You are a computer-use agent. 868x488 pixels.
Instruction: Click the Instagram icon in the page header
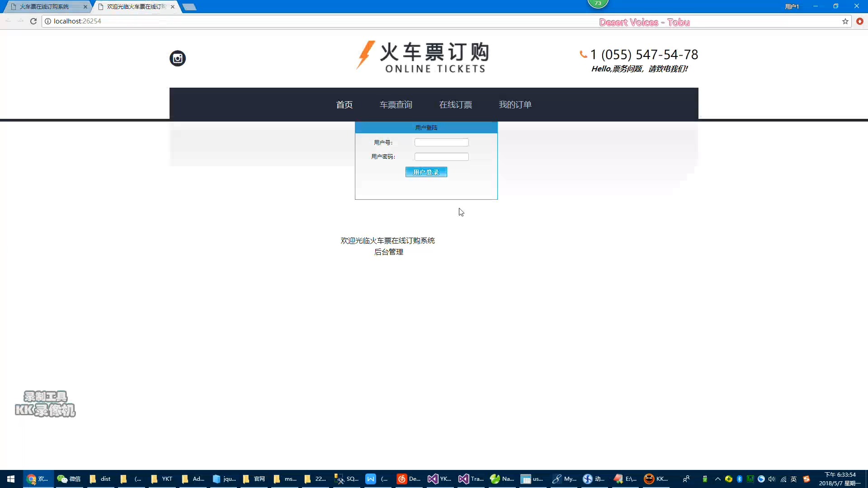178,58
